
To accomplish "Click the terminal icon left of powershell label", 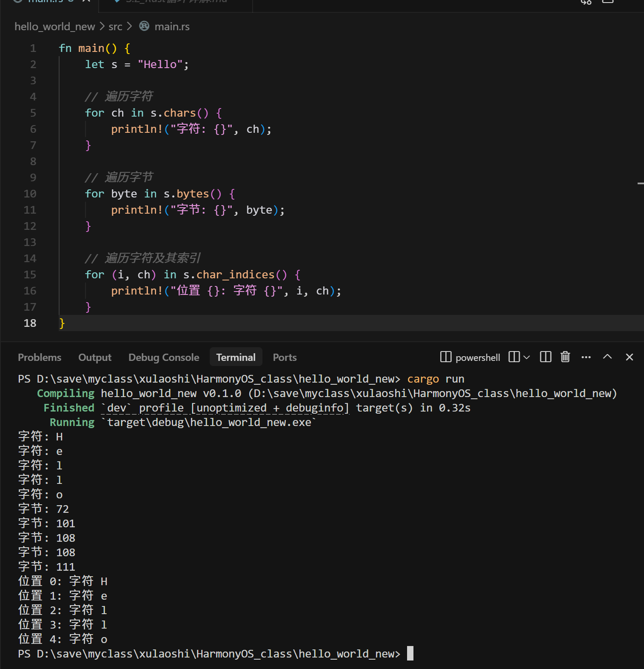I will (x=445, y=357).
